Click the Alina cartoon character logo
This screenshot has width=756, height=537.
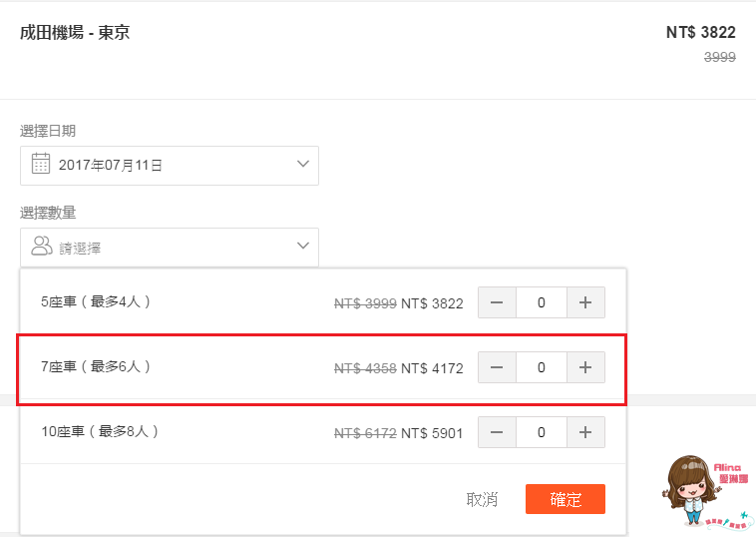705,492
